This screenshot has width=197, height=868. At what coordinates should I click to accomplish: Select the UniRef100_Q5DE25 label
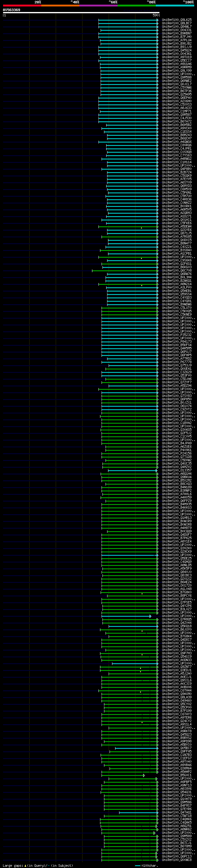[176, 558]
